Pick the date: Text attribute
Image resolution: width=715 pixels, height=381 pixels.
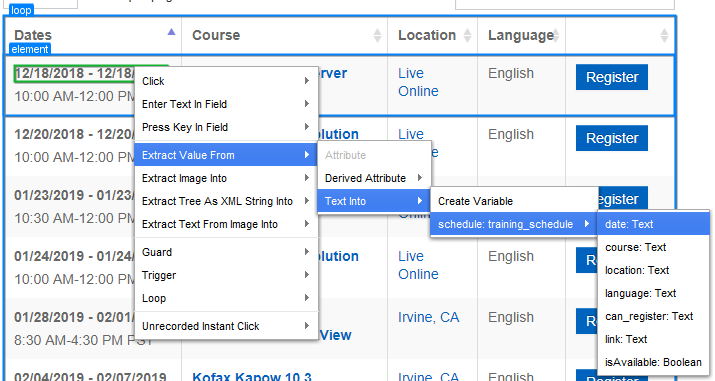tap(653, 224)
